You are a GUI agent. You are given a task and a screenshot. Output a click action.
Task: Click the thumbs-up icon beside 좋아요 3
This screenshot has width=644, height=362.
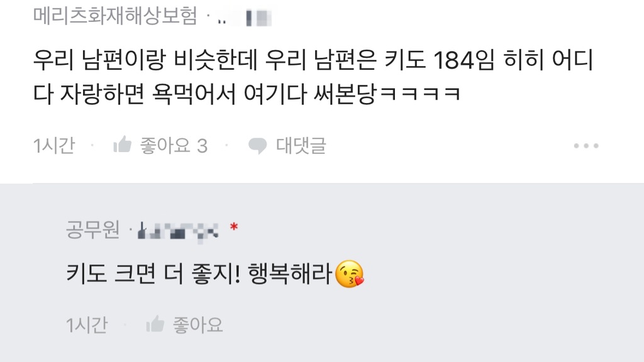pos(123,145)
